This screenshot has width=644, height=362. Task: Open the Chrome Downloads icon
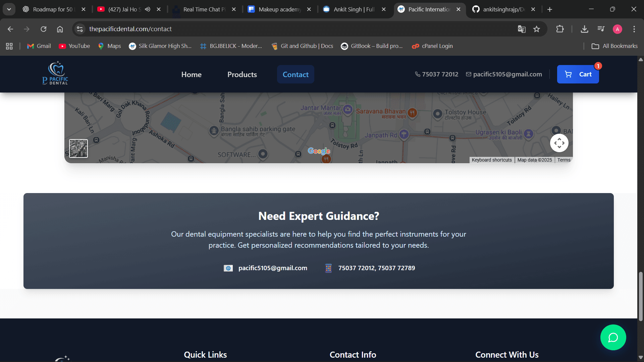coord(584,29)
